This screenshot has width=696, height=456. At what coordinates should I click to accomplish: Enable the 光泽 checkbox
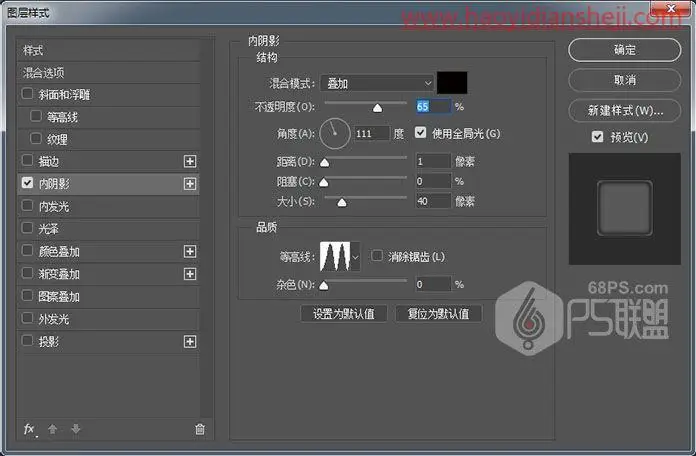tap(27, 228)
